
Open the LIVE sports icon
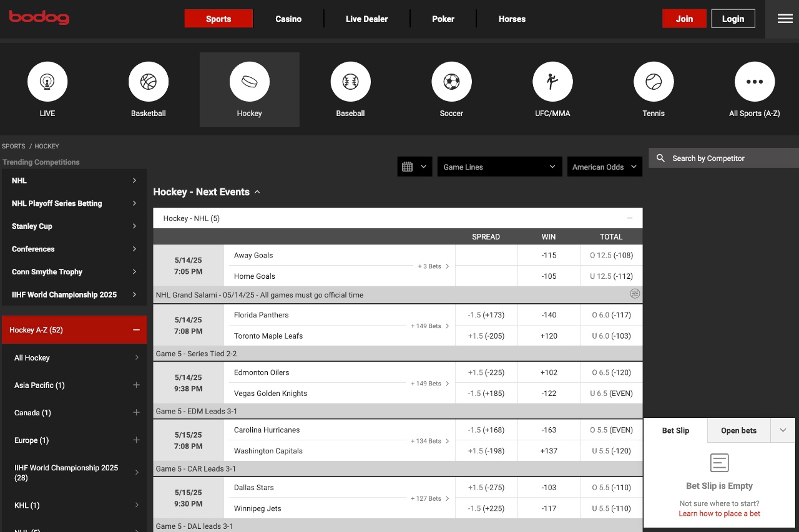tap(47, 81)
